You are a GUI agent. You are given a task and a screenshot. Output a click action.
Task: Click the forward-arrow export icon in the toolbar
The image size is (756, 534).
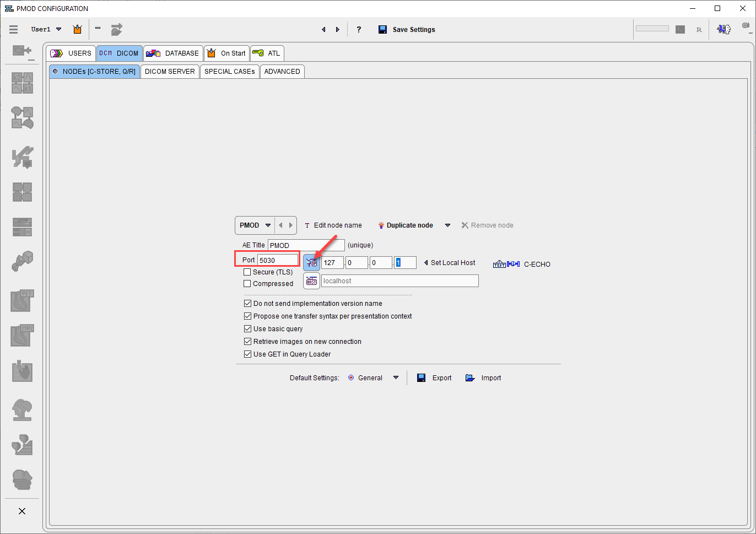116,29
